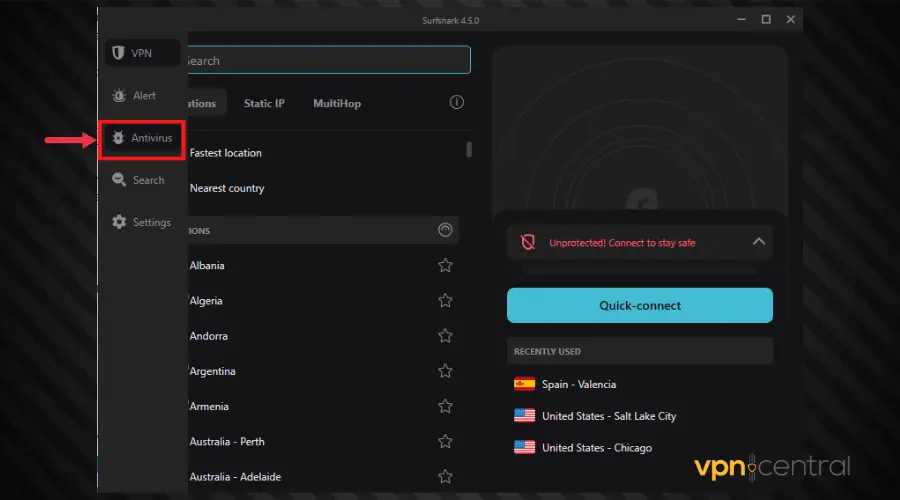Click the US flag beside Chicago
This screenshot has width=900, height=500.
pos(524,447)
